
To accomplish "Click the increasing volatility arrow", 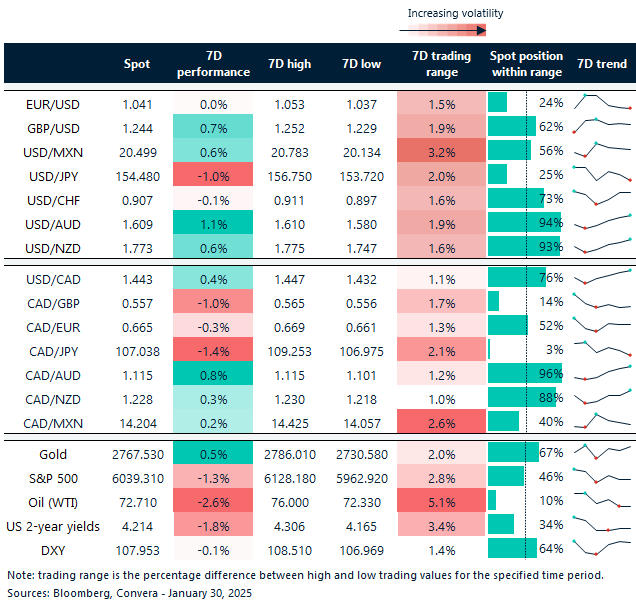I will point(455,30).
